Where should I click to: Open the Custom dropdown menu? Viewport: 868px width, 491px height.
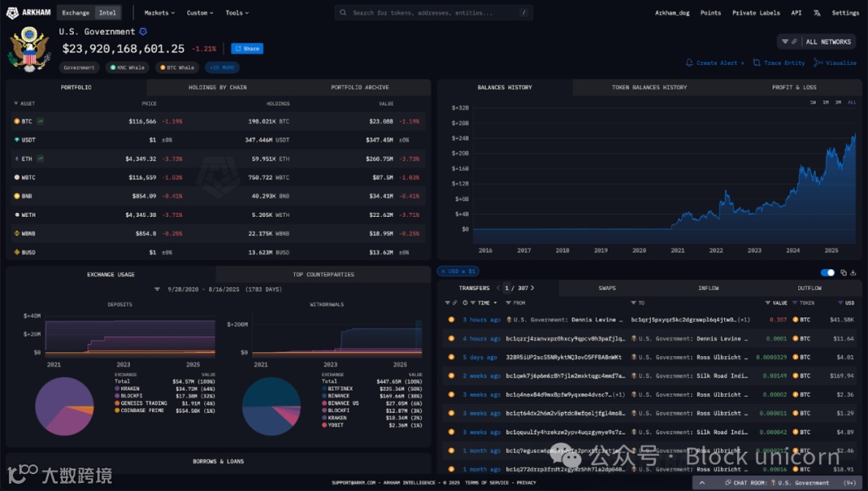tap(200, 12)
